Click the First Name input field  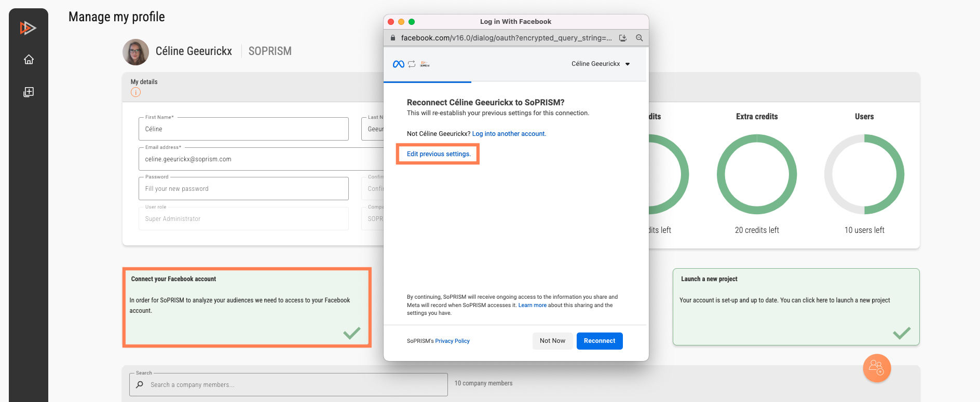(x=243, y=129)
